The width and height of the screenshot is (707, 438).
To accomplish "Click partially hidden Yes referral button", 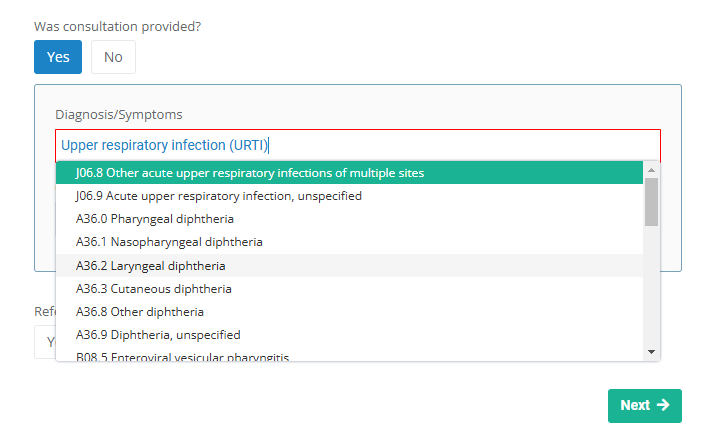I will (x=45, y=341).
